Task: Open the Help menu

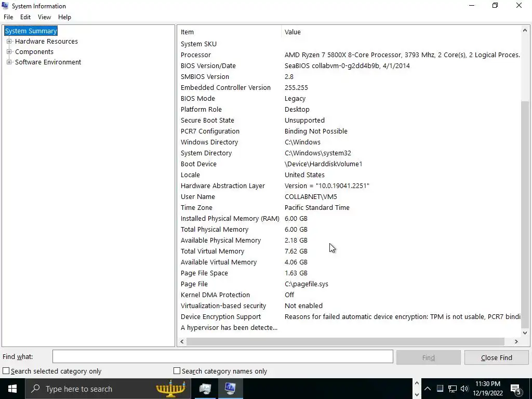Action: (64, 17)
